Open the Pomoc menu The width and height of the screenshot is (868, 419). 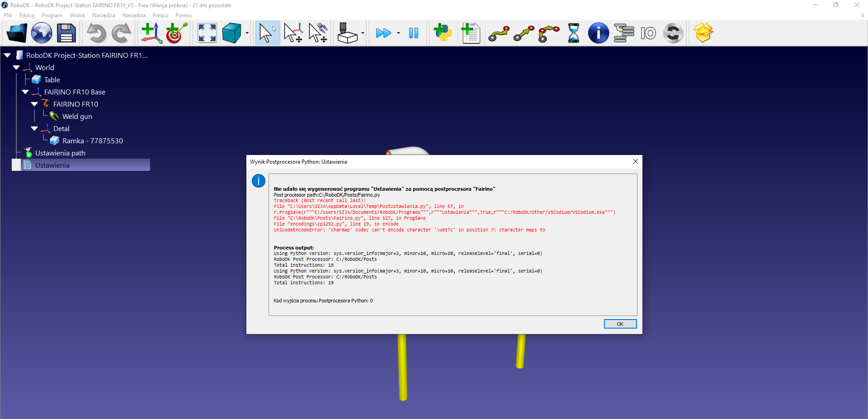coord(184,15)
